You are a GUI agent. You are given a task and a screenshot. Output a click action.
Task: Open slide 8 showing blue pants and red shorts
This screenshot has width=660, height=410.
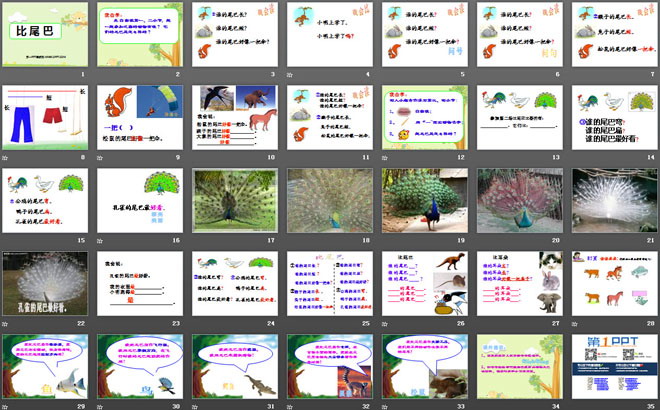44,117
